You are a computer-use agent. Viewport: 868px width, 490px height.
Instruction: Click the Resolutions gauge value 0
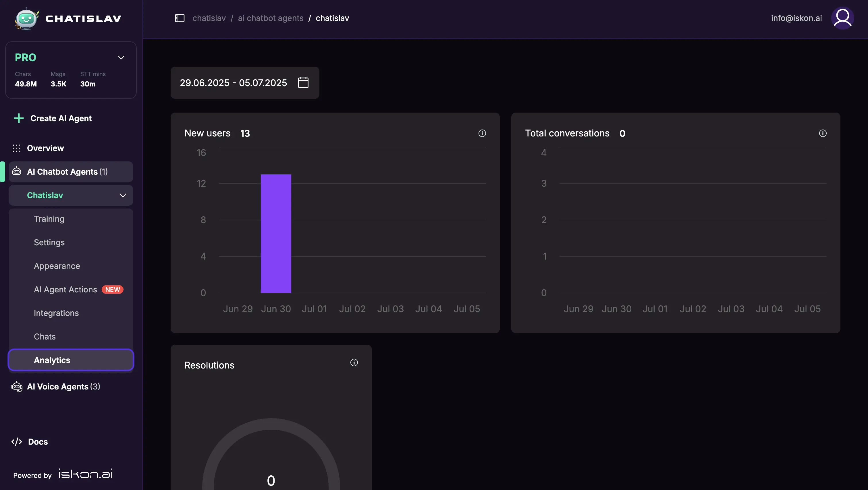tap(271, 481)
